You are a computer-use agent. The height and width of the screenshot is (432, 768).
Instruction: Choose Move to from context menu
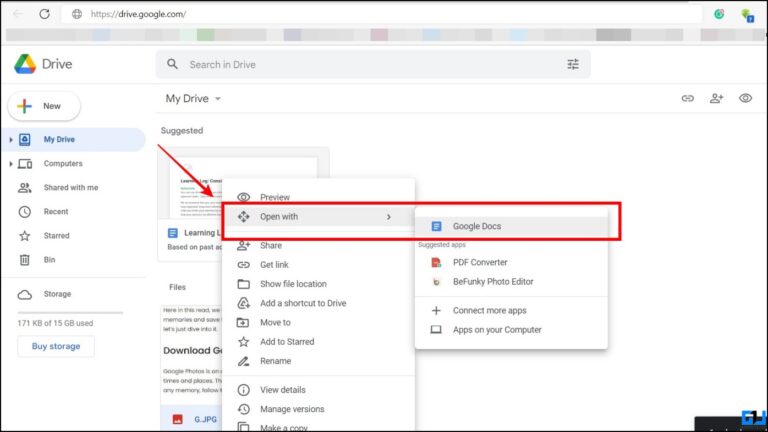[x=318, y=322]
